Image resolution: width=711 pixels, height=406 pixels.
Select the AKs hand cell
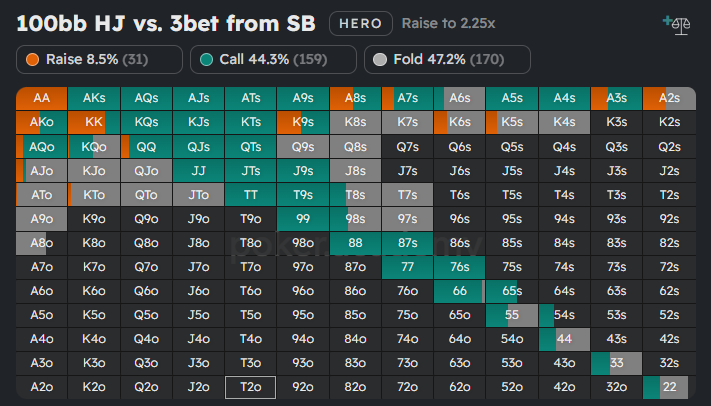tap(94, 98)
